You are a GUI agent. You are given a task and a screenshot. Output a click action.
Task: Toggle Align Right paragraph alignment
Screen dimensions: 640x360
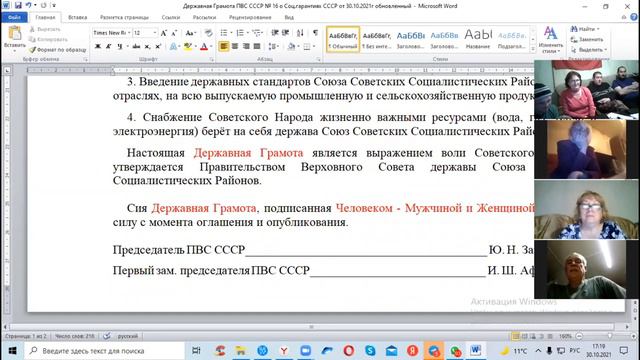(246, 47)
